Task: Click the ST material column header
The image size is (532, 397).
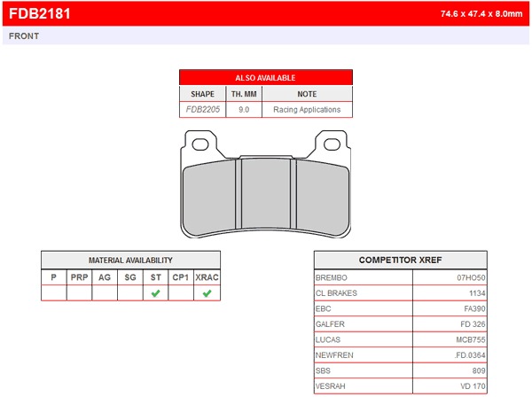Action: click(x=156, y=277)
